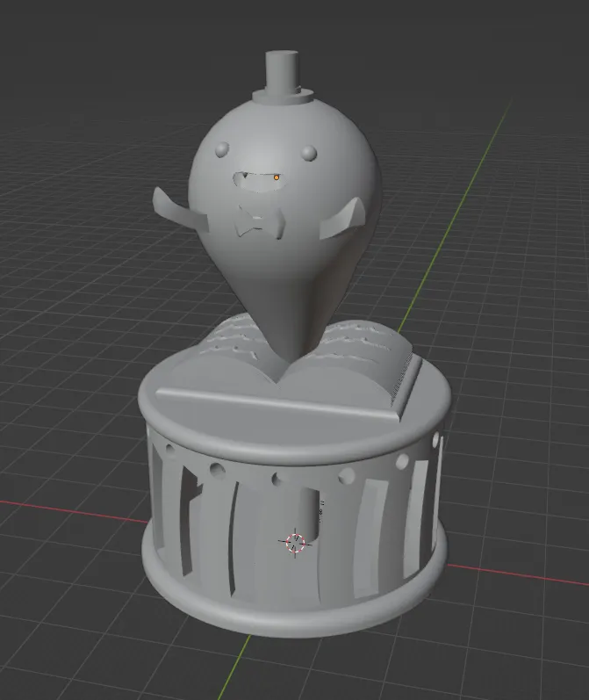This screenshot has height=700, width=589.
Task: Select the character's left eye sphere
Action: click(222, 150)
